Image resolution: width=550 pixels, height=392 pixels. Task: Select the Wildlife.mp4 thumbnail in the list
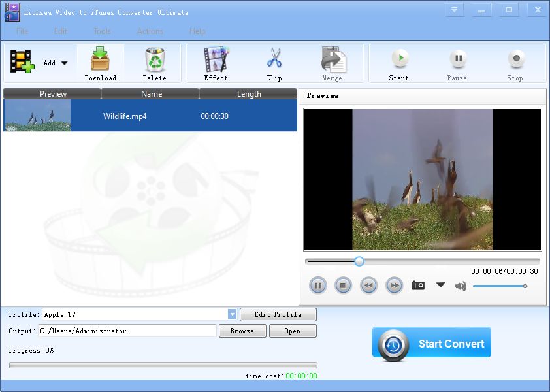tap(37, 116)
